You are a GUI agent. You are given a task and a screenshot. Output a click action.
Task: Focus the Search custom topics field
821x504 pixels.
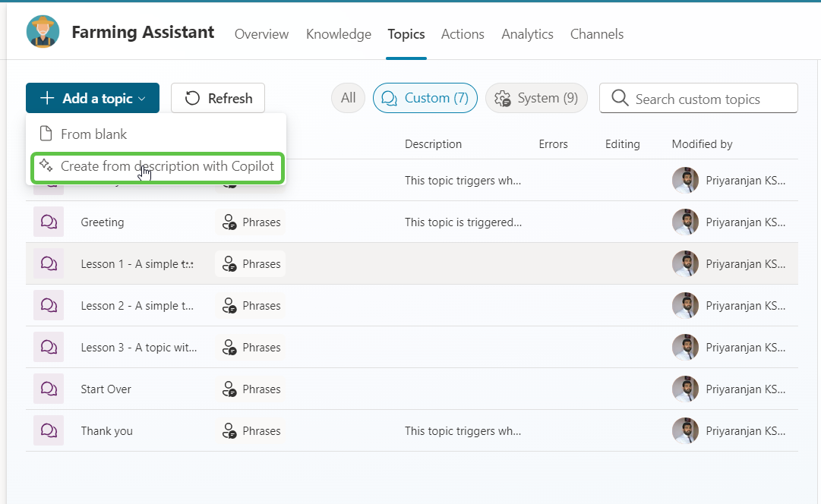(706, 99)
